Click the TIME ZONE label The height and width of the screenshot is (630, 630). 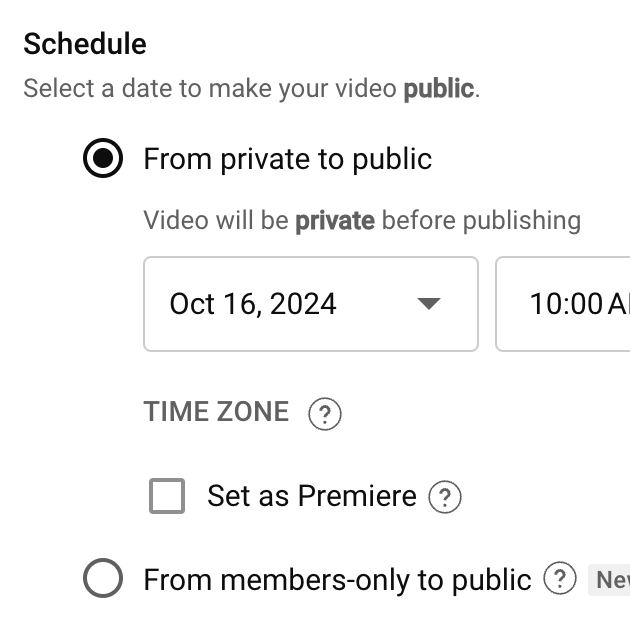coord(216,412)
